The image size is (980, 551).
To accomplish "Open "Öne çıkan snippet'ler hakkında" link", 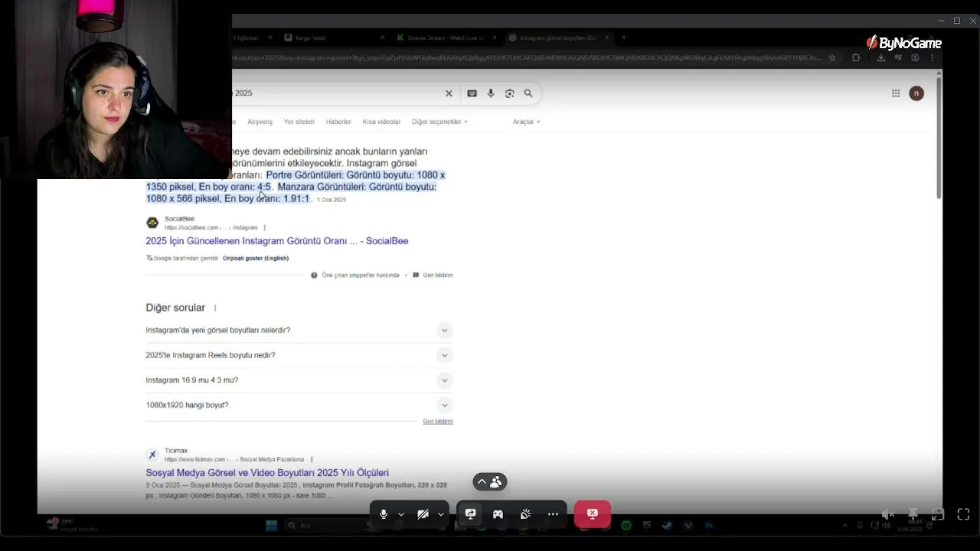I will (360, 275).
